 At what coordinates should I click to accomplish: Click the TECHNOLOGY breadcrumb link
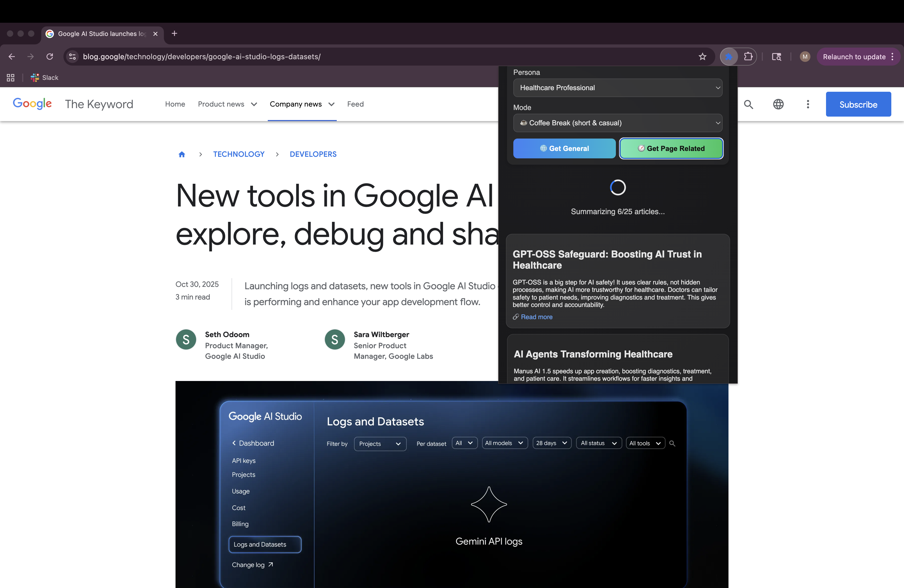point(238,154)
